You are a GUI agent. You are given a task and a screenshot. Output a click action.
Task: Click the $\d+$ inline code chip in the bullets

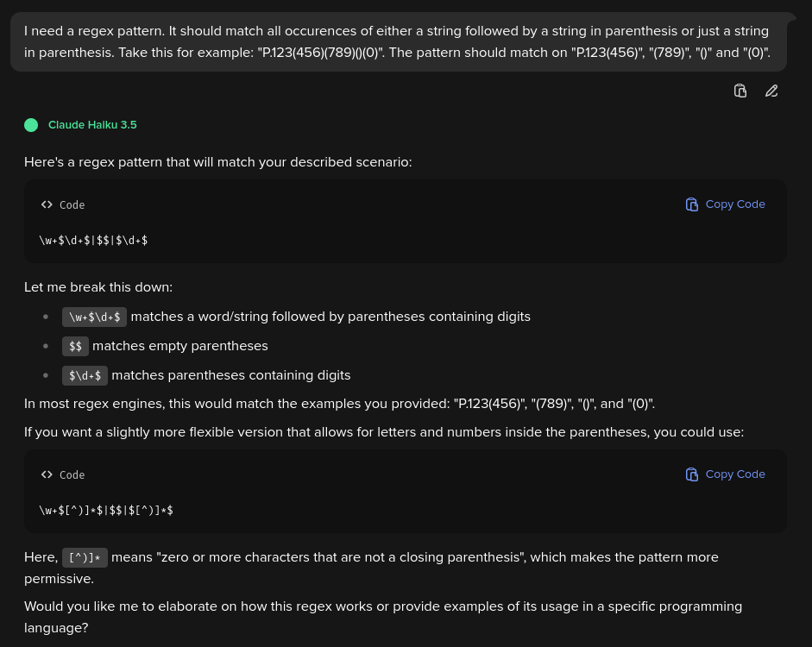coord(85,375)
